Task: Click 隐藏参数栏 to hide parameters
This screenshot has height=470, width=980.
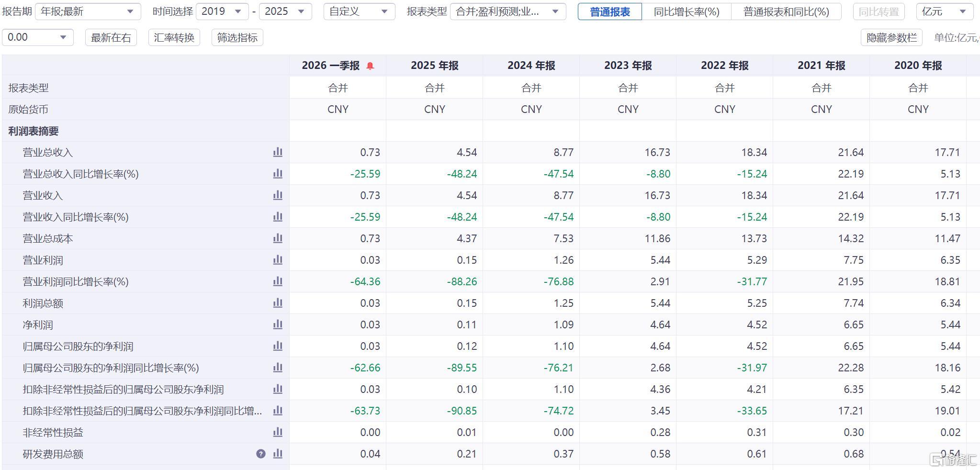Action: 891,37
